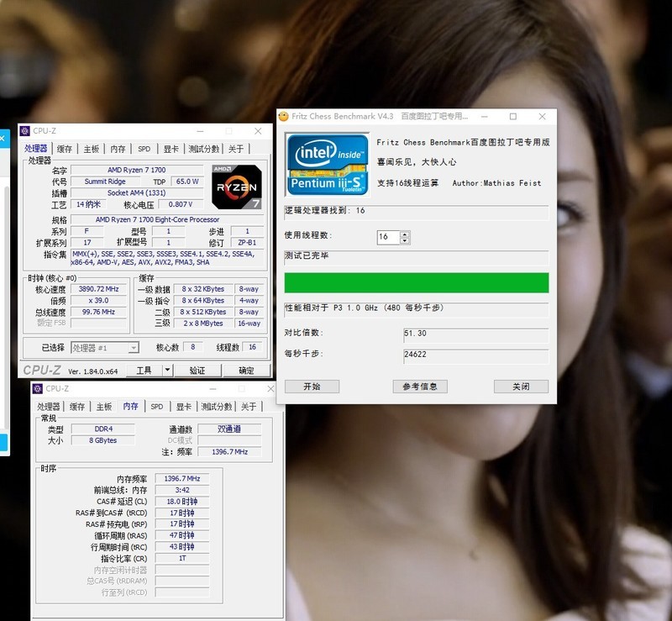Click the down arrow of the thread count stepper
Viewport: 672px width, 621px height.
[x=405, y=240]
